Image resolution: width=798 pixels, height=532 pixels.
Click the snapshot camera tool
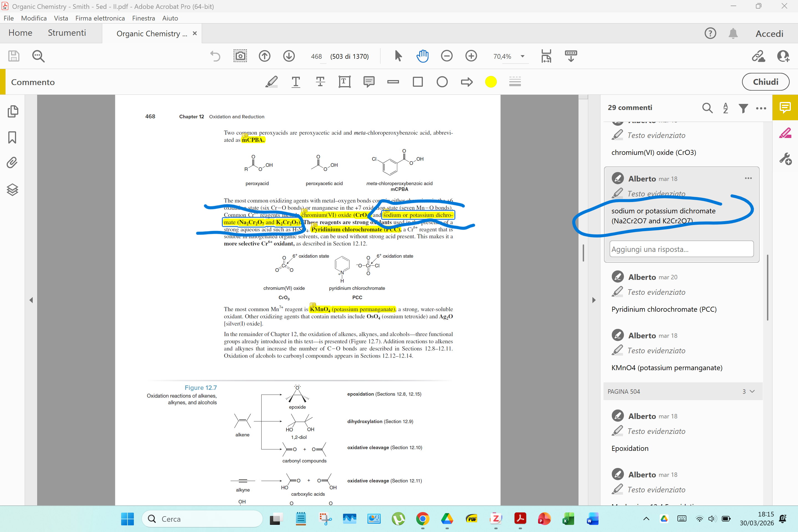point(240,56)
